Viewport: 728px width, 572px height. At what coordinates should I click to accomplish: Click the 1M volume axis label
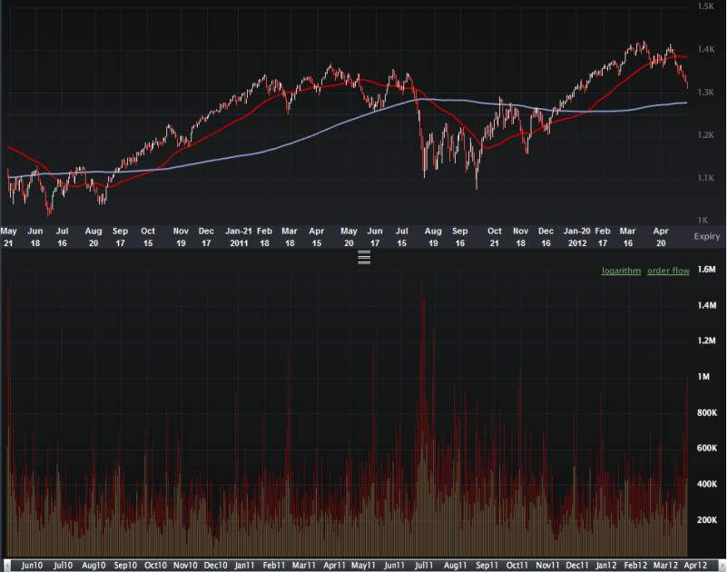click(703, 377)
